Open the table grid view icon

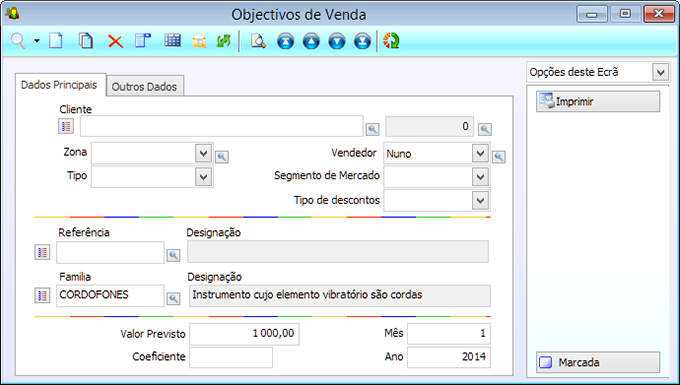(172, 41)
